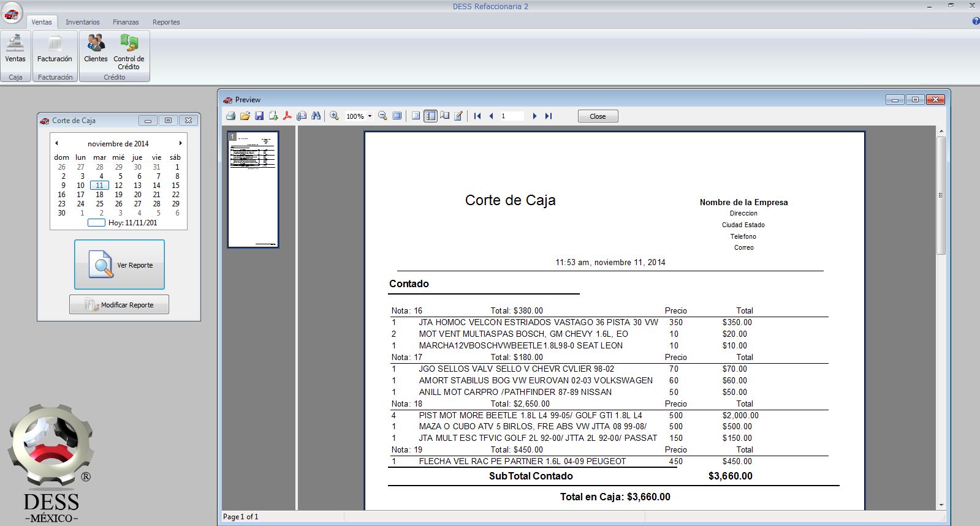Click scrollbar down arrow in preview
Screen dimensions: 980x526
[941, 505]
